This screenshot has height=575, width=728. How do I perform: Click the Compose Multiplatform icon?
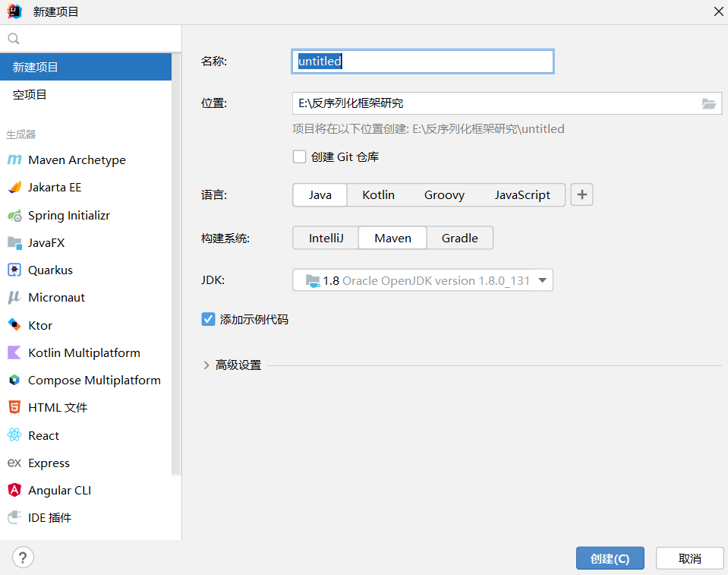[x=14, y=380]
